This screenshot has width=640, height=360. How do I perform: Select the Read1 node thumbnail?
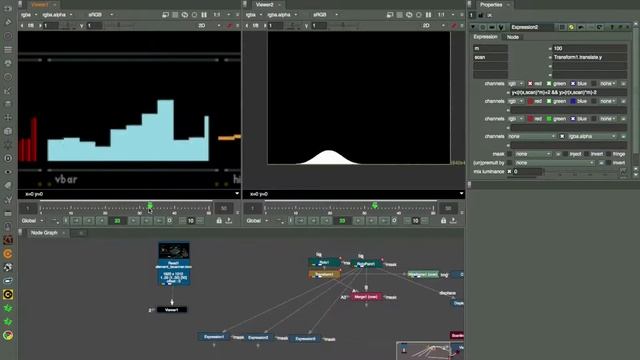(174, 250)
